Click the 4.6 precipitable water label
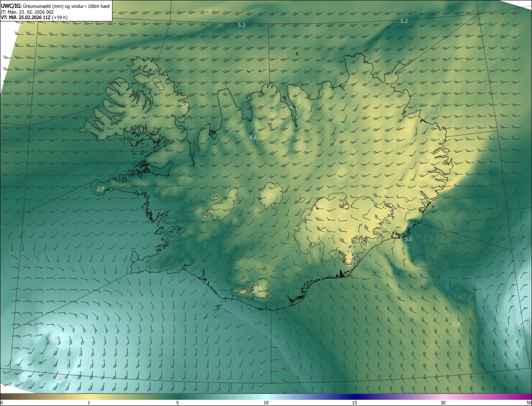The image size is (532, 406). [253, 137]
